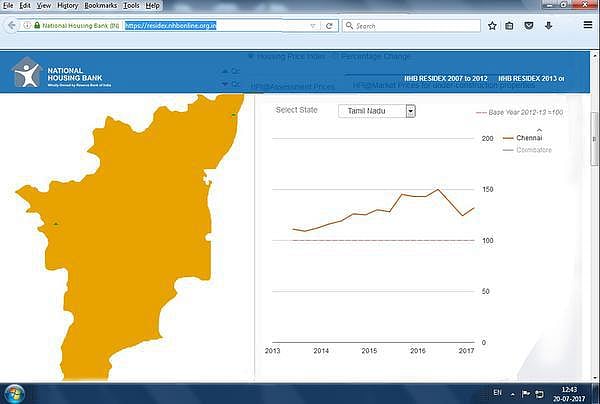600x404 pixels.
Task: Bookmark this page with the star icon
Action: pos(492,25)
